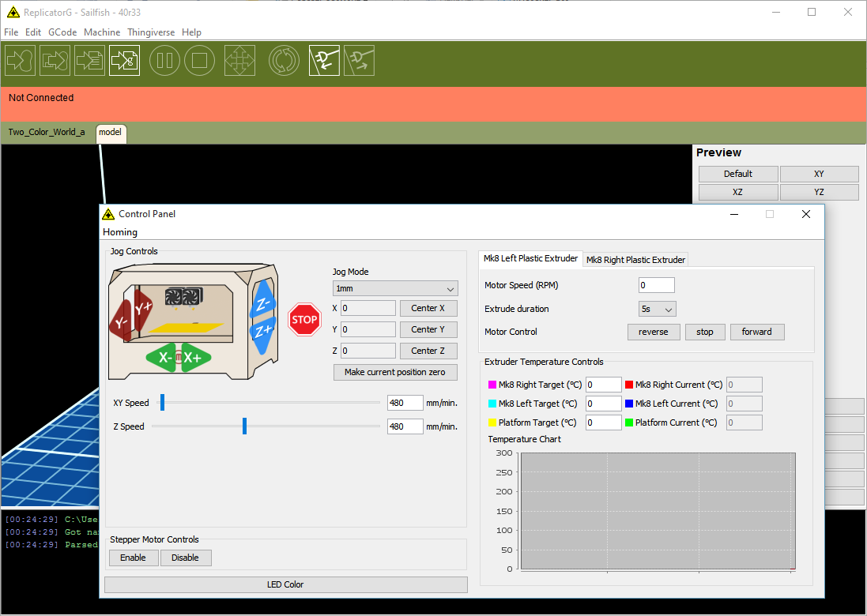Select the Two_Color_World_a tab

click(x=47, y=132)
